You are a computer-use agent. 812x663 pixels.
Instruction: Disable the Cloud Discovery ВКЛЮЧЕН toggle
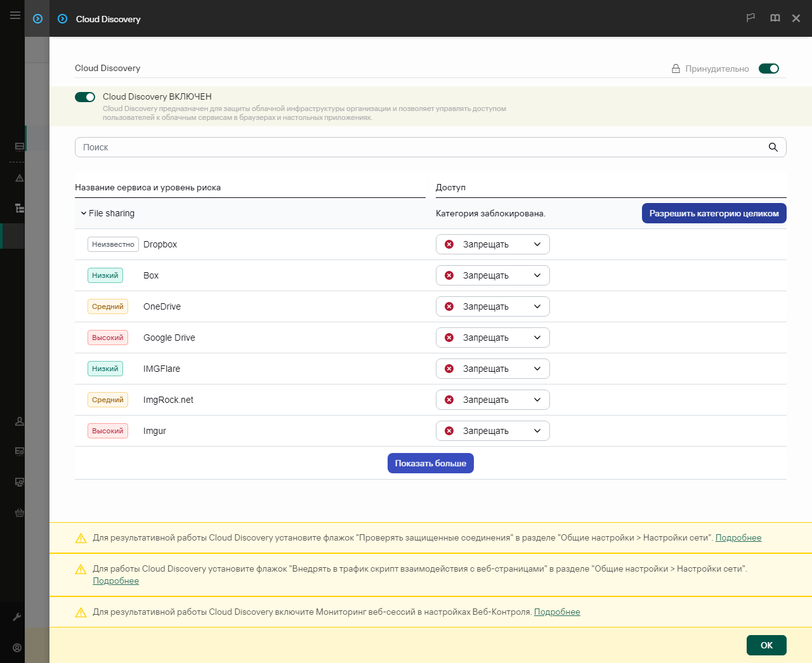pyautogui.click(x=84, y=96)
